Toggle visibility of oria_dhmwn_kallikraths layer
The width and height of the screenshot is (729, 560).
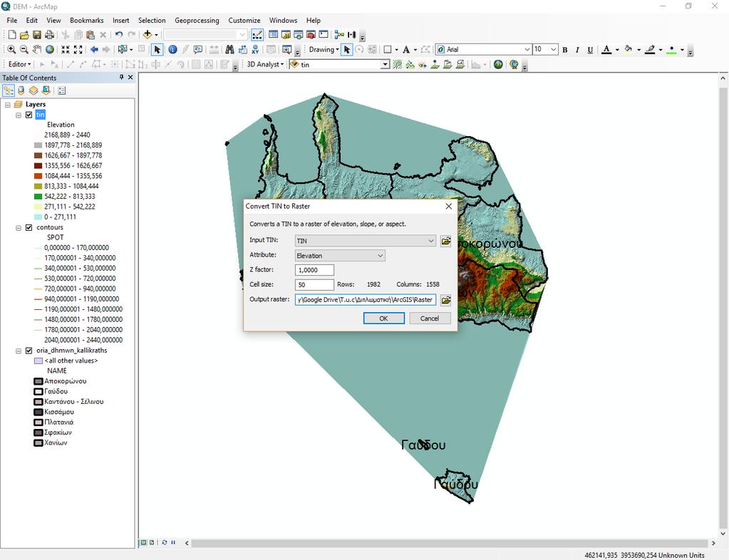[x=29, y=351]
